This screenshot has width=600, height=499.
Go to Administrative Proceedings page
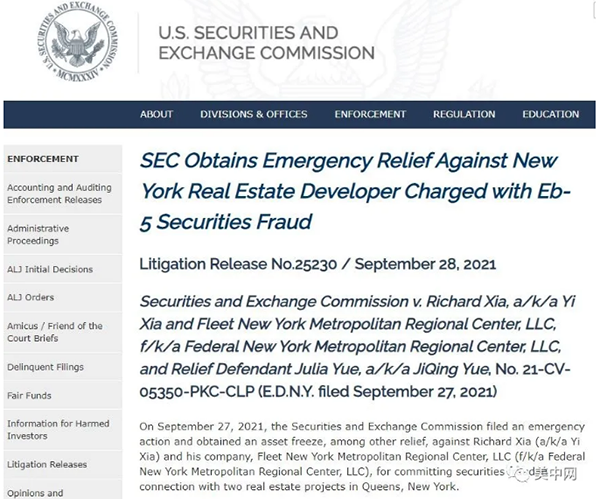click(x=38, y=235)
